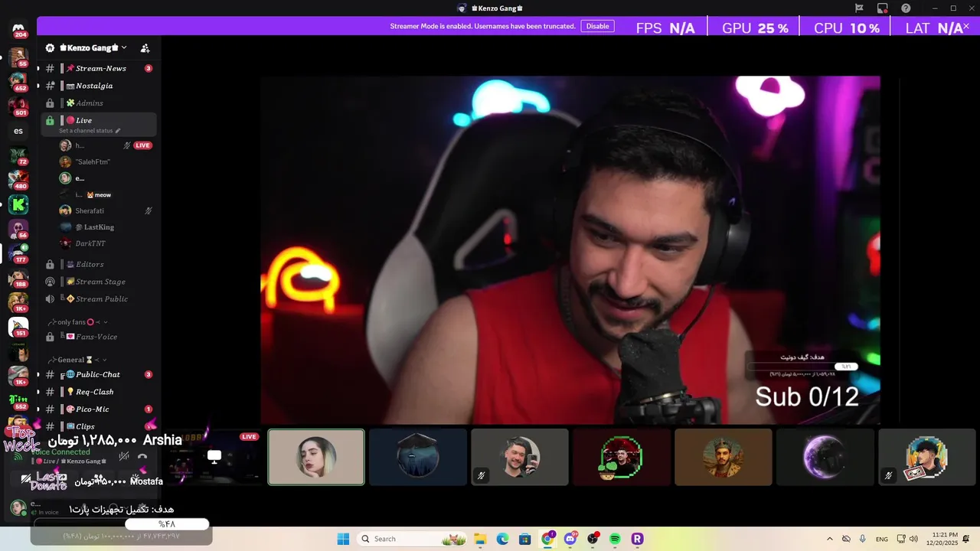980x551 pixels.
Task: Disconnect from voice with hang-up icon
Action: click(142, 456)
